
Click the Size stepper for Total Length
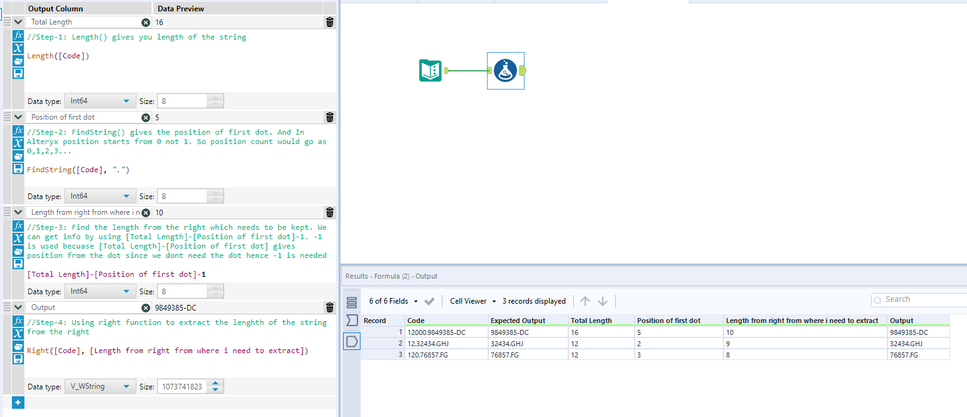(x=215, y=101)
